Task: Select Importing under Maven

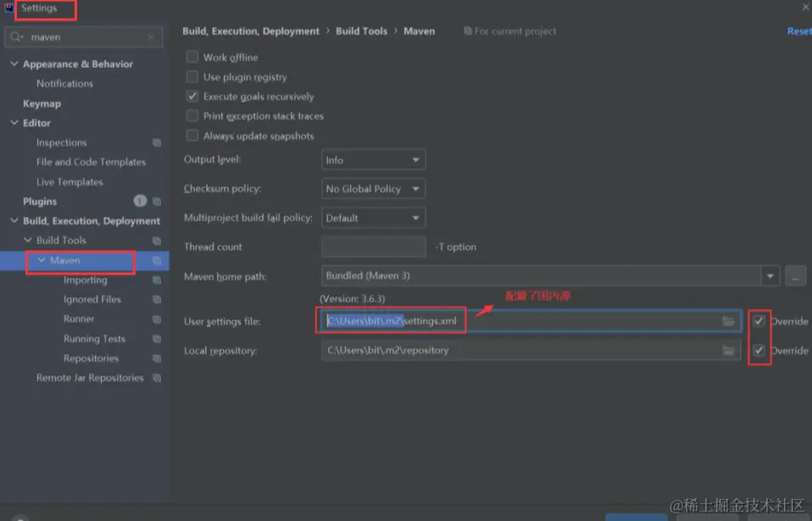Action: point(86,280)
